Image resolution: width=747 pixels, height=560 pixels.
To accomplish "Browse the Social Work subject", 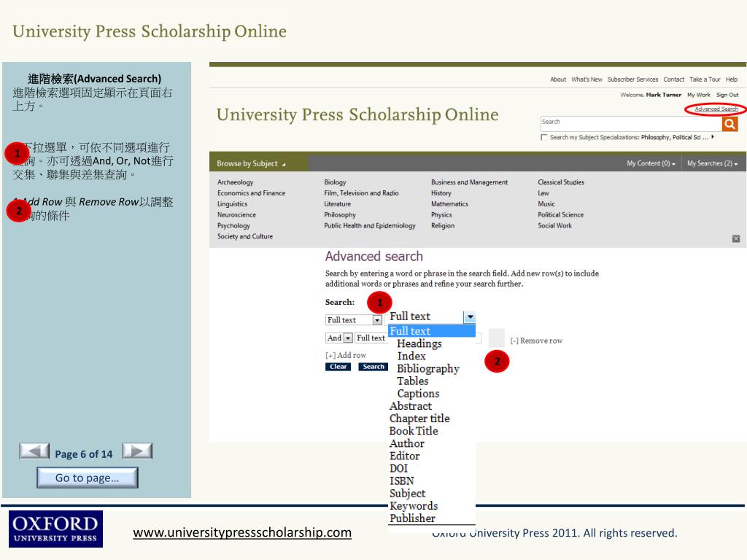I will (x=554, y=226).
